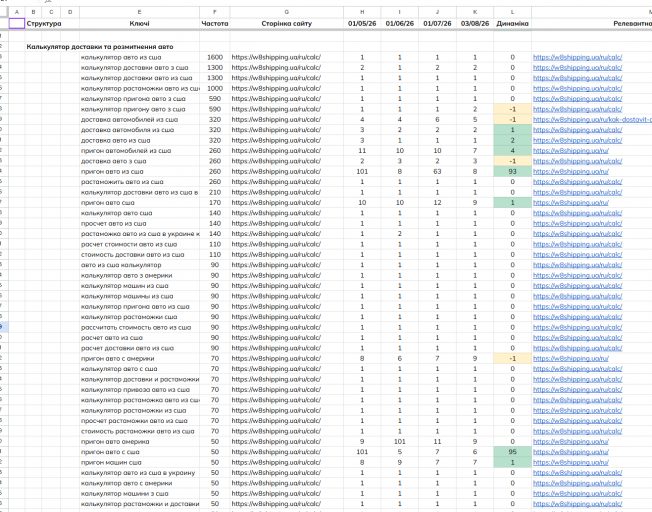The width and height of the screenshot is (652, 512).
Task: Select column F header letter
Action: point(215,12)
